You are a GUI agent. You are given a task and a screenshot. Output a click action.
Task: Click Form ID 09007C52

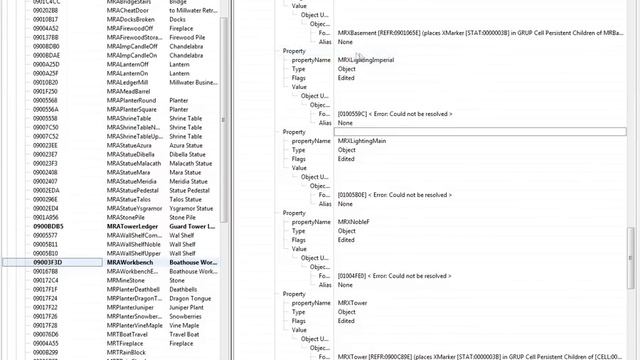coord(46,136)
